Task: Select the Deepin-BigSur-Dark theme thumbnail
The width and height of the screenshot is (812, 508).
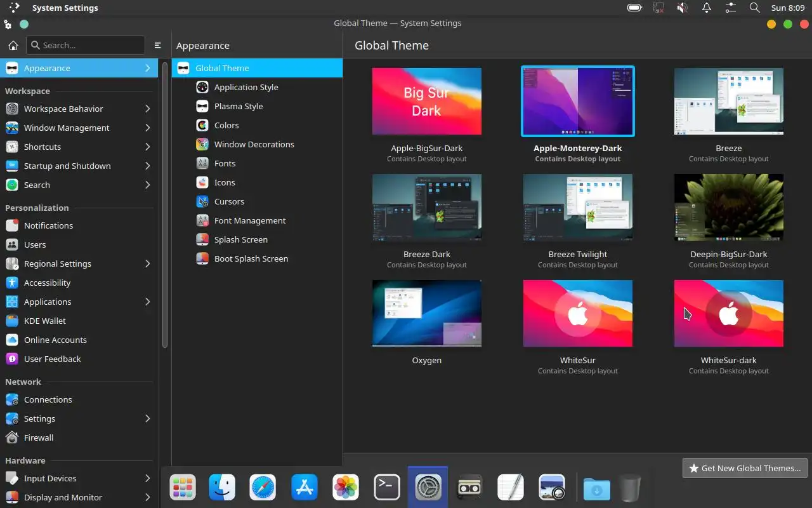Action: [x=729, y=208]
